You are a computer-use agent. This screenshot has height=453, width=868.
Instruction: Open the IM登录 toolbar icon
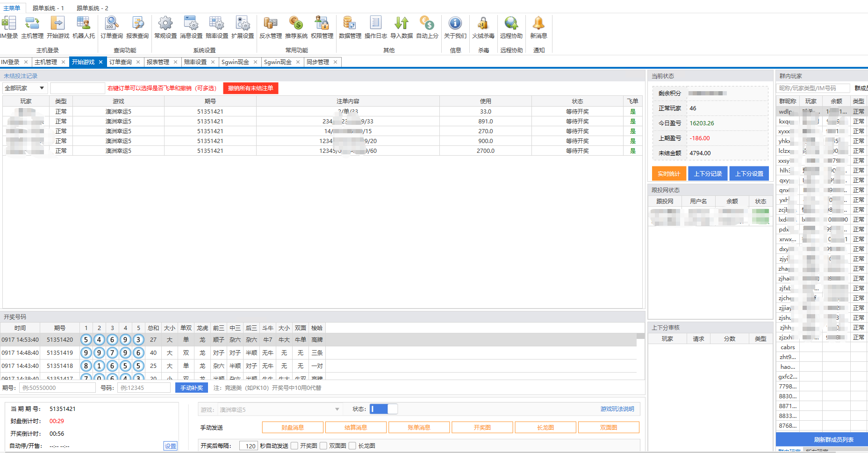(x=9, y=27)
